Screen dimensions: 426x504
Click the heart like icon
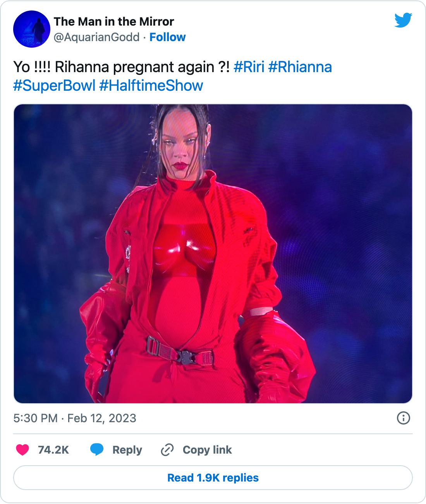coord(22,450)
